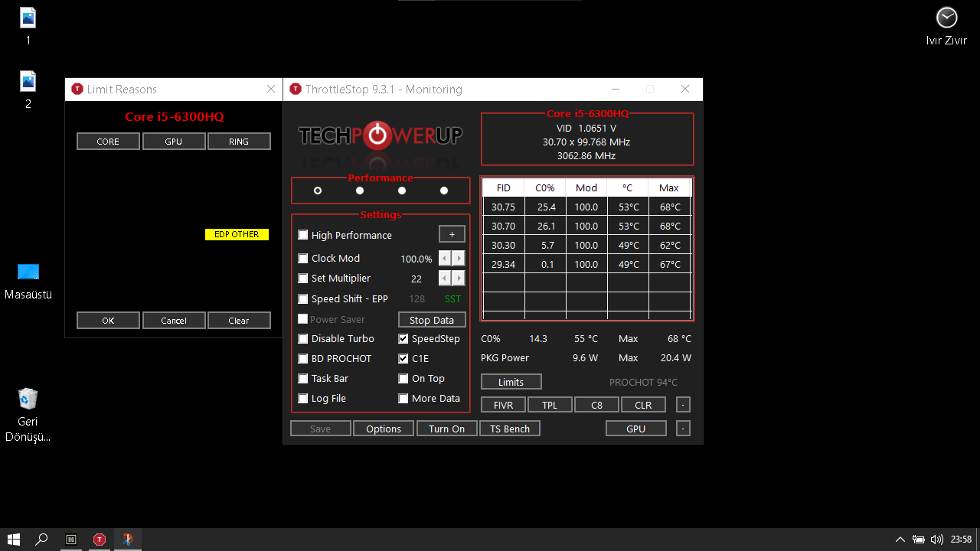Click the Speed Shift EPP value 128
This screenshot has width=980, height=551.
tap(417, 299)
